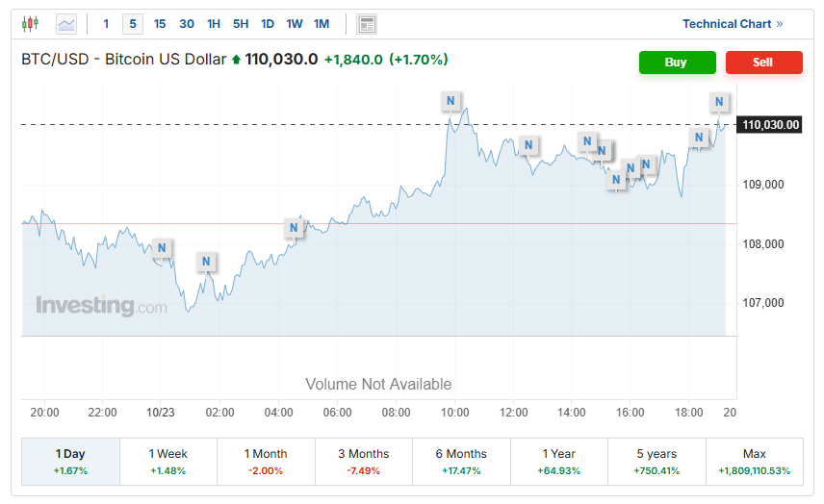This screenshot has width=824, height=504.
Task: Click the news marker near 04:00
Action: coord(295,228)
